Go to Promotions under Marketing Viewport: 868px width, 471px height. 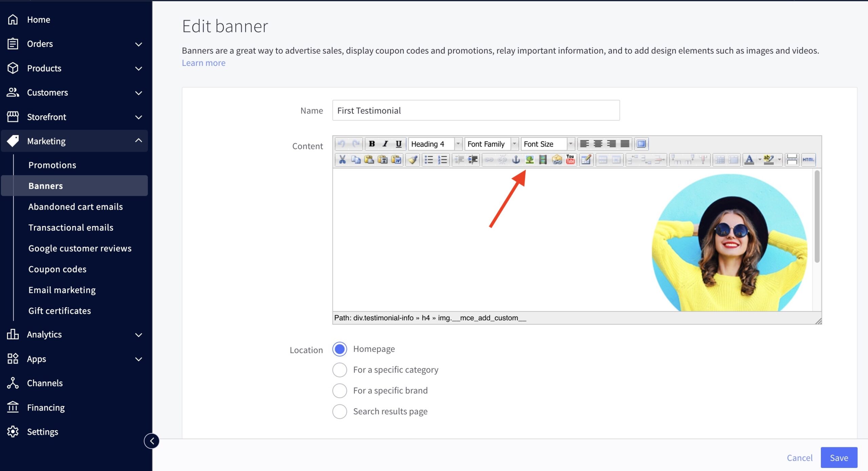[52, 165]
